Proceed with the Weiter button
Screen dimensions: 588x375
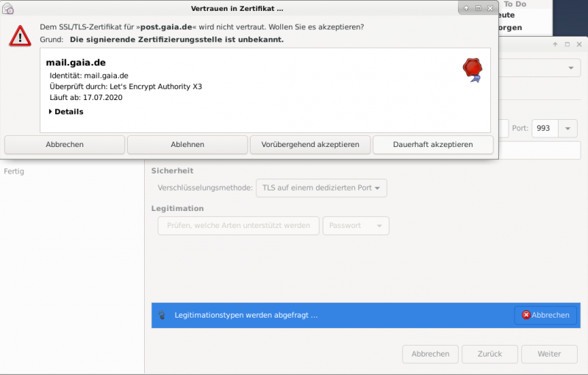[x=549, y=354]
